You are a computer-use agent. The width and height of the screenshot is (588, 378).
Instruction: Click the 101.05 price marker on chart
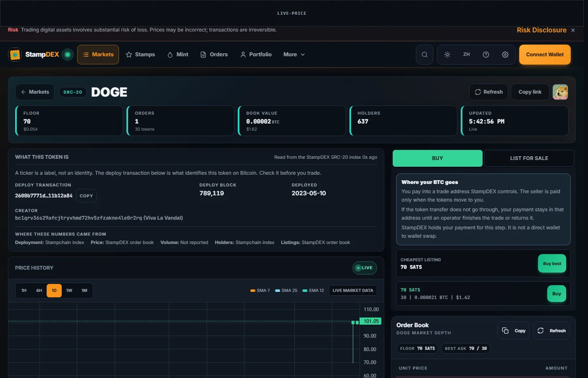[371, 321]
